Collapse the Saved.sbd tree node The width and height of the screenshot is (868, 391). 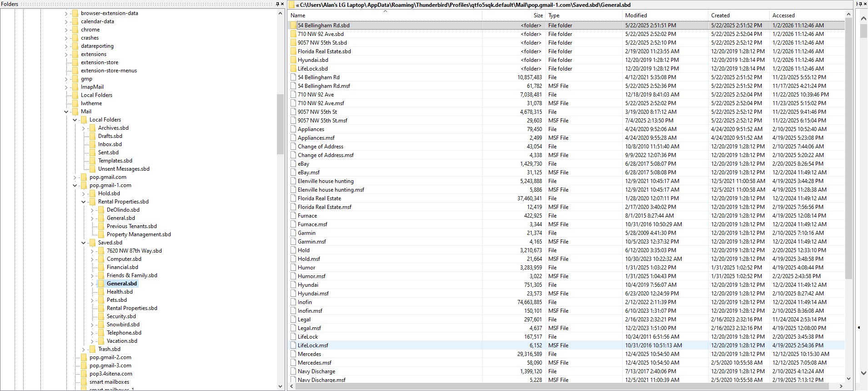point(83,243)
